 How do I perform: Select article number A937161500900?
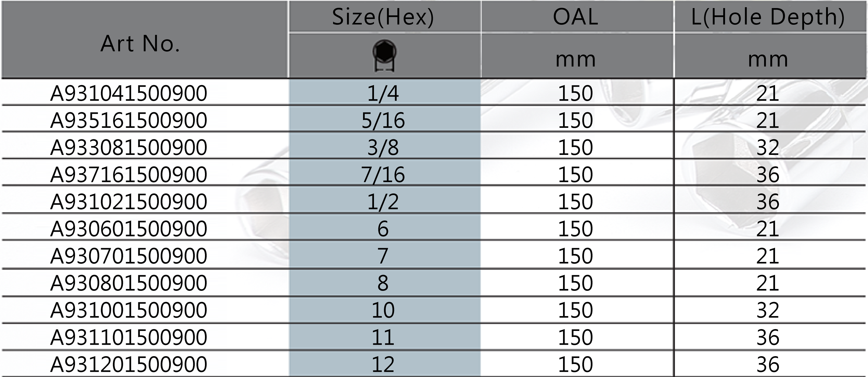(x=129, y=174)
